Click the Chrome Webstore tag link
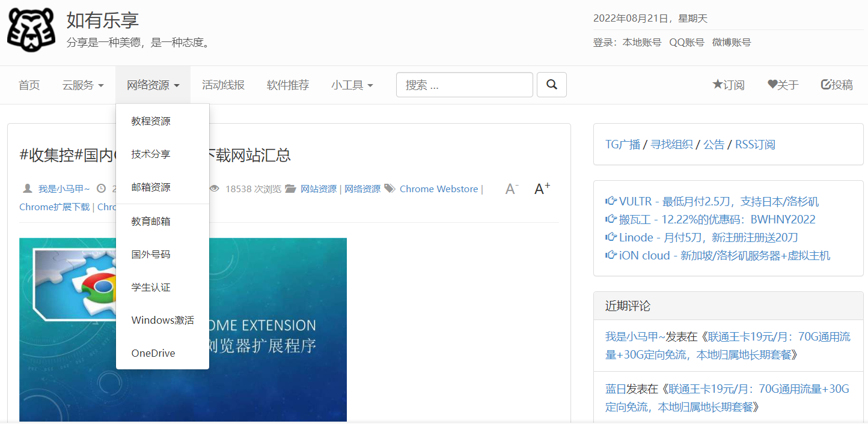 coord(439,189)
